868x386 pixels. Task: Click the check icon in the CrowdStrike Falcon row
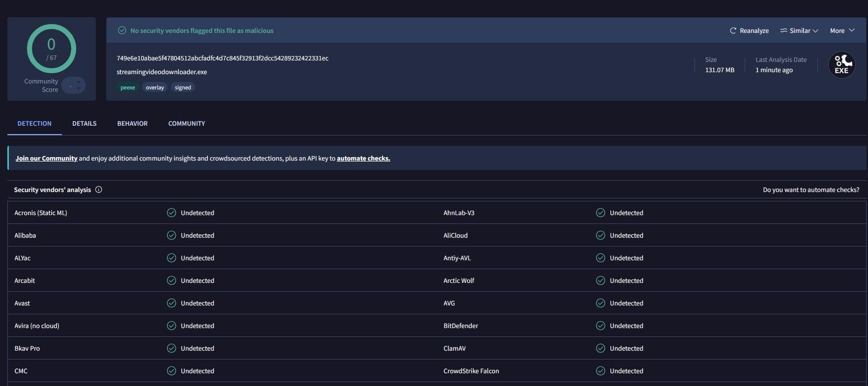coord(601,371)
